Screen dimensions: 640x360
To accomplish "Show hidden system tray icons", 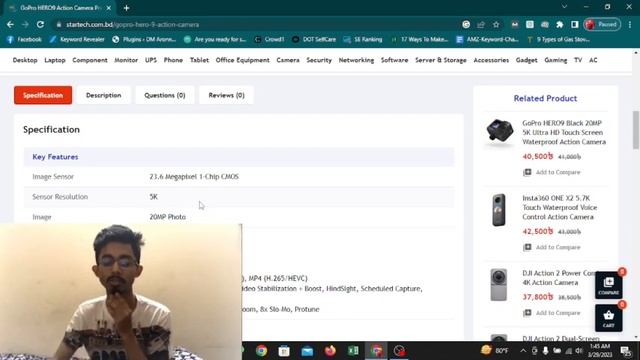I will point(523,351).
